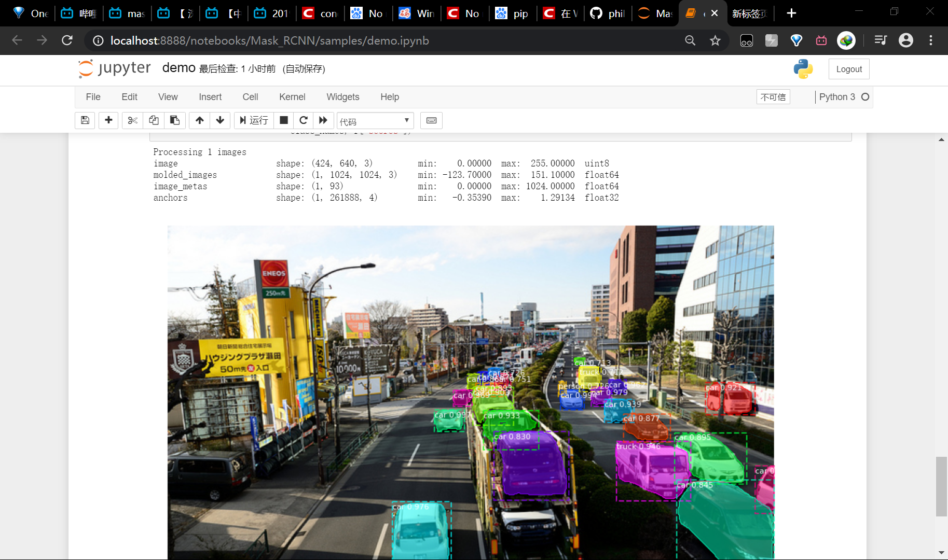This screenshot has height=560, width=948.
Task: Switch to the Mas Jupyter tab
Action: [655, 13]
